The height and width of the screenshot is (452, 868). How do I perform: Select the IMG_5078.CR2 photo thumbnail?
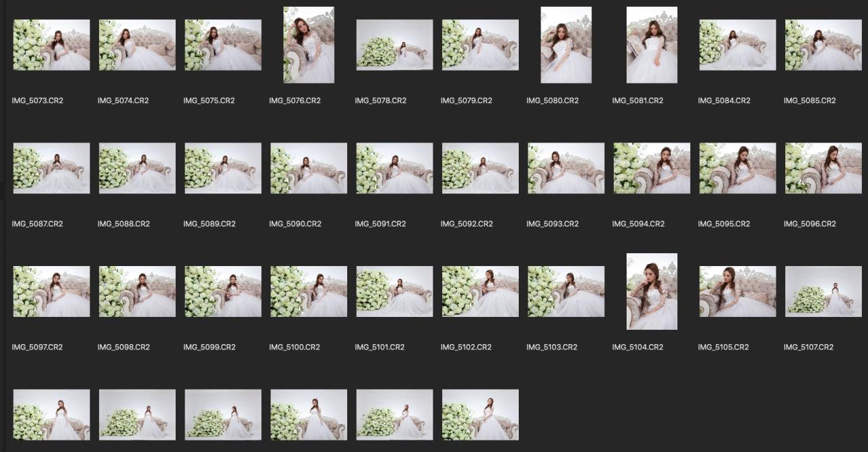click(395, 45)
